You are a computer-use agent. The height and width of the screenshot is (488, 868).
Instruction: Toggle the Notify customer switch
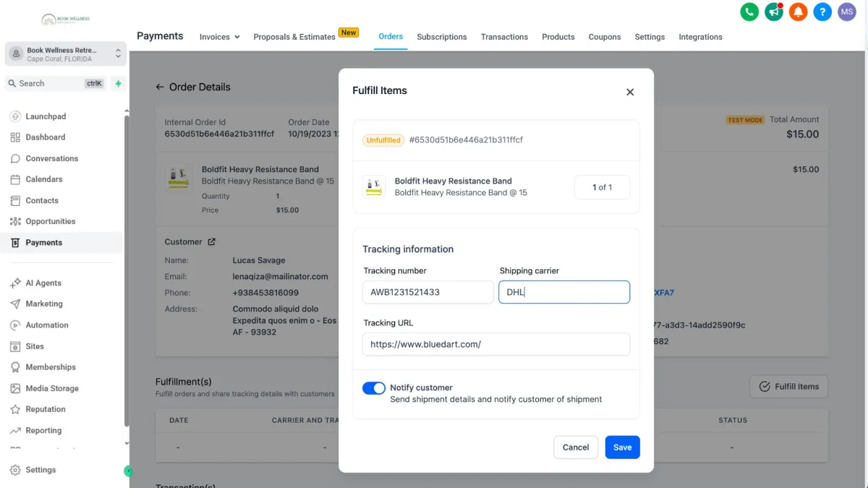pyautogui.click(x=374, y=388)
